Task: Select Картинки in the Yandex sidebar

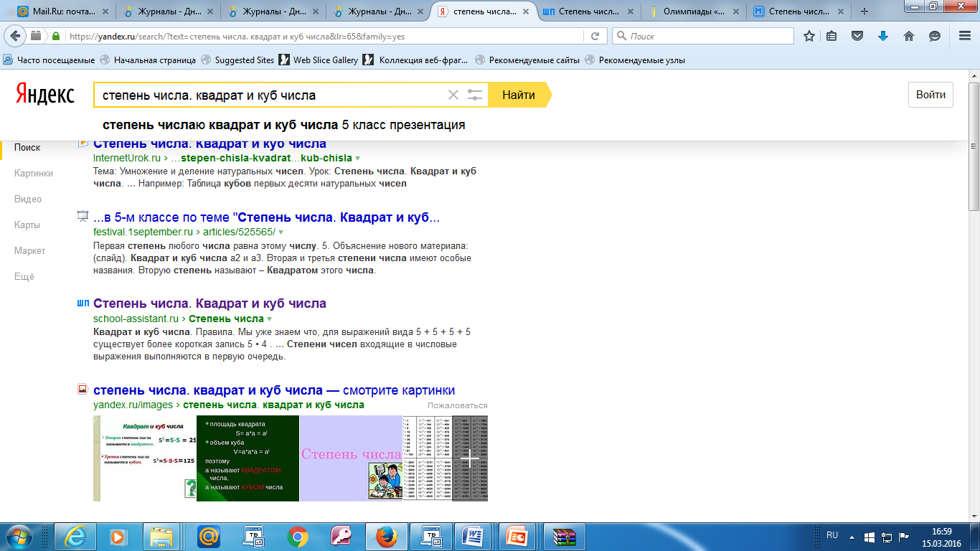Action: click(34, 173)
